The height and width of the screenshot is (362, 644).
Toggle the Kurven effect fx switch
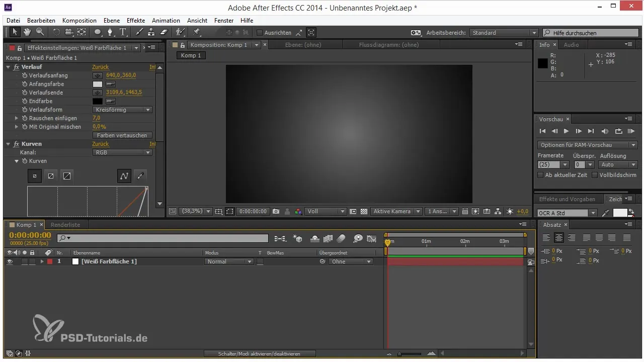click(17, 144)
